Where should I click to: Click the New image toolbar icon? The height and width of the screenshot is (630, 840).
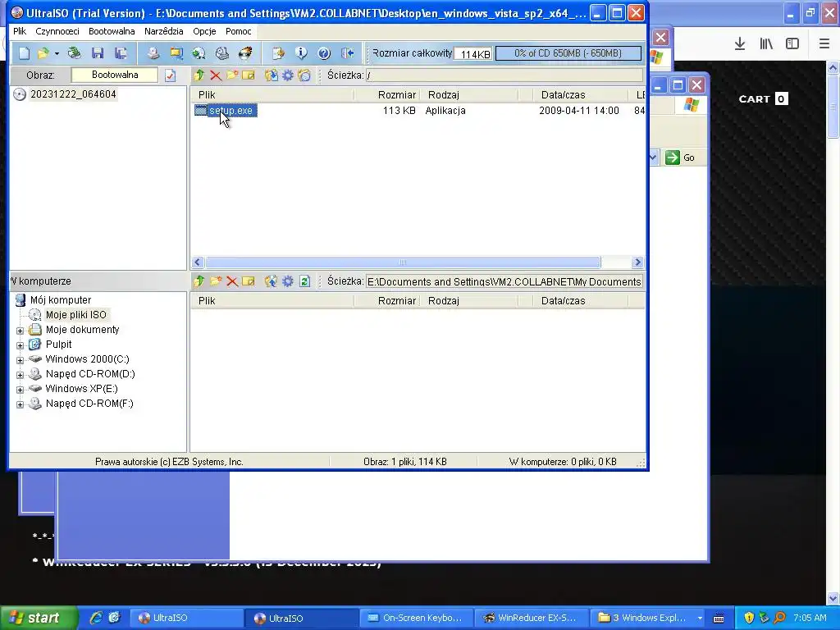24,53
